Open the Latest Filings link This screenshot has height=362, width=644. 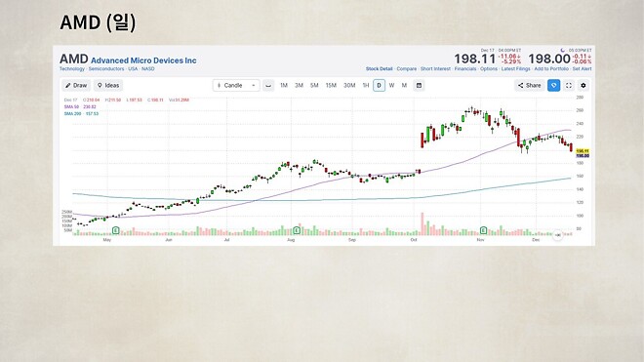coord(515,69)
